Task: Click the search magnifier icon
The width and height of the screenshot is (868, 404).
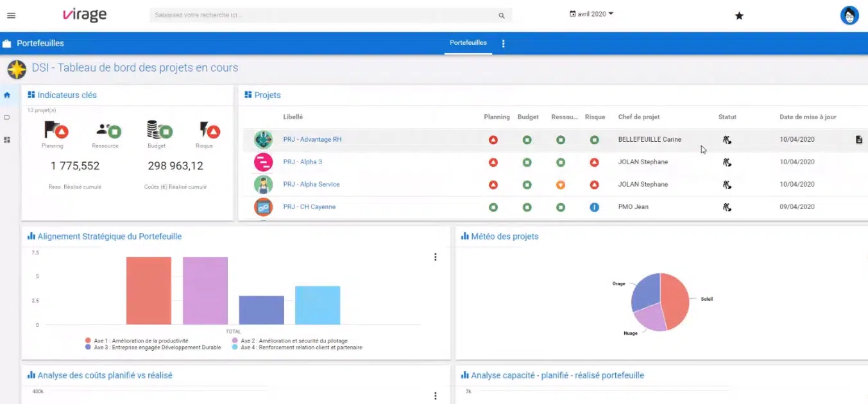Action: coord(502,15)
